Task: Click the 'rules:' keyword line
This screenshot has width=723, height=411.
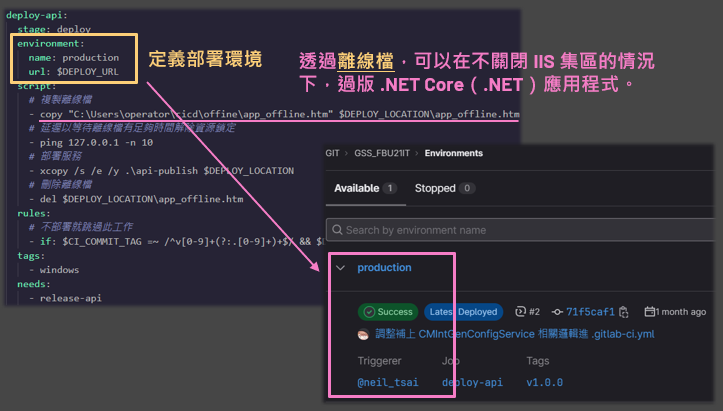Action: [x=34, y=213]
